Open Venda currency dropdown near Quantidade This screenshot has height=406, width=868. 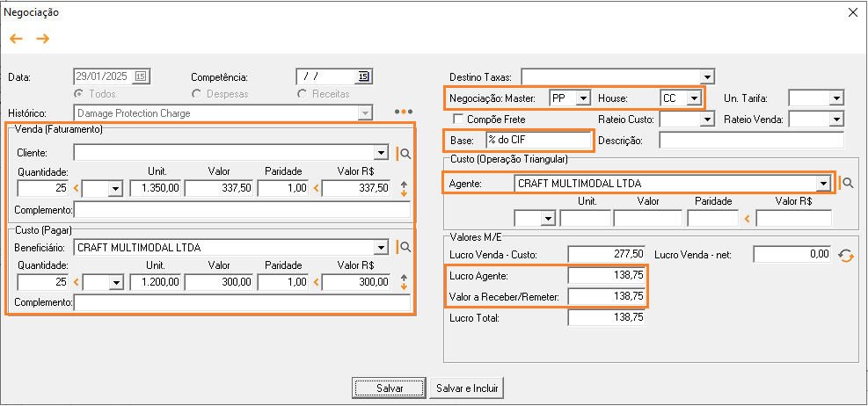click(x=115, y=189)
